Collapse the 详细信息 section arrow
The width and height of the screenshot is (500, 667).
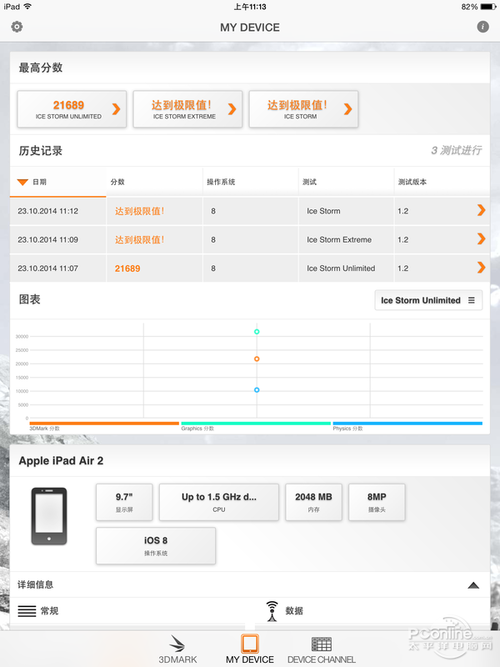pos(473,586)
